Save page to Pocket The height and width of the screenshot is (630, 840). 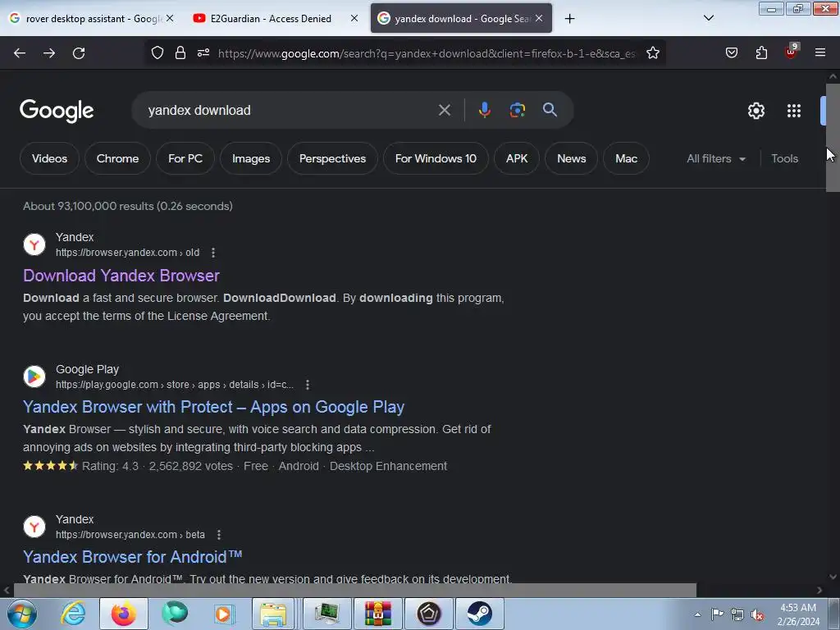pyautogui.click(x=732, y=53)
